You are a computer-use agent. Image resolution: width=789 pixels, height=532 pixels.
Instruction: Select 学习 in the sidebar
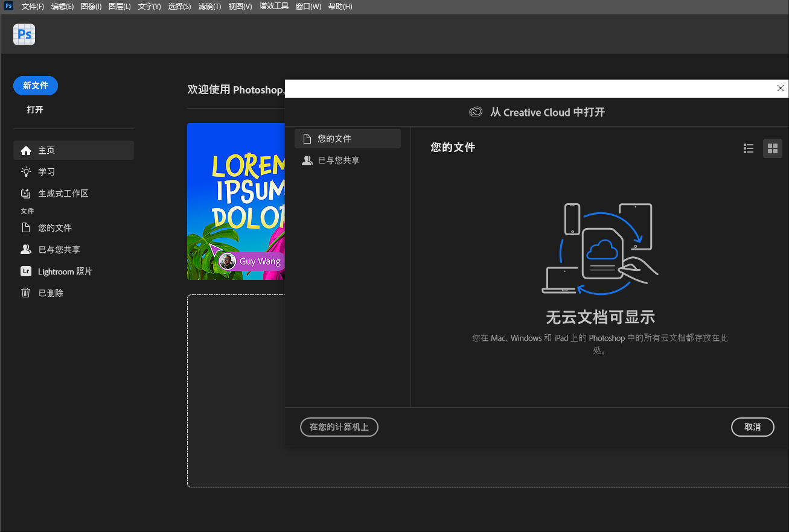coord(74,172)
